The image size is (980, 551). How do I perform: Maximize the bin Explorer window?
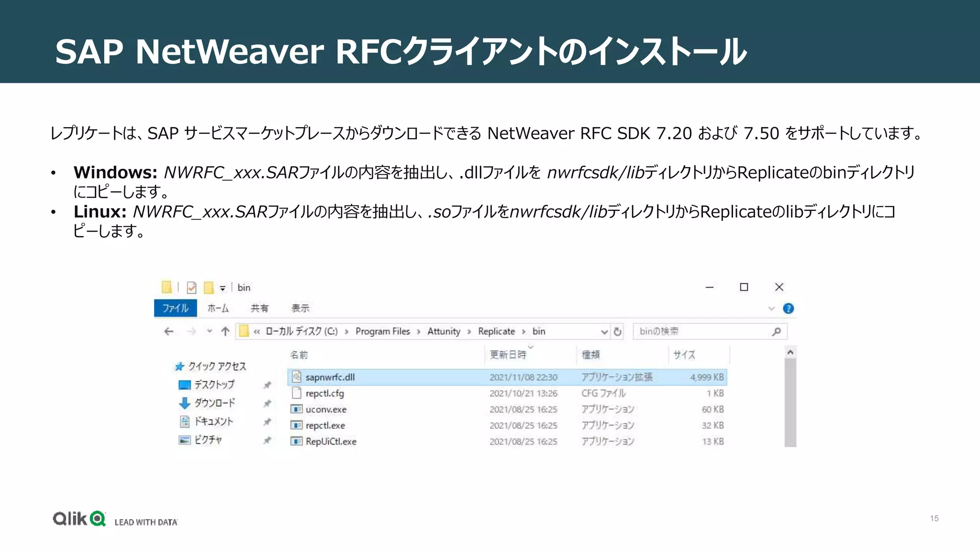744,287
